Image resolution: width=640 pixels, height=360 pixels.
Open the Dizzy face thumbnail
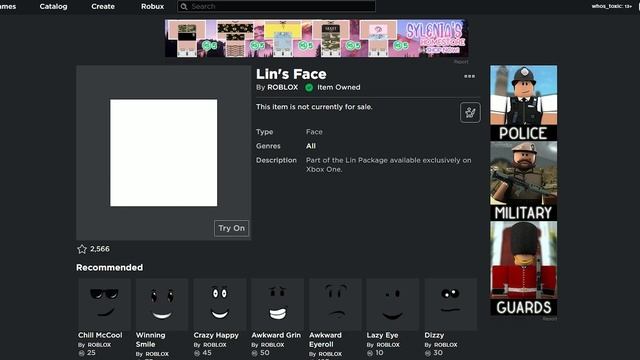pos(451,304)
